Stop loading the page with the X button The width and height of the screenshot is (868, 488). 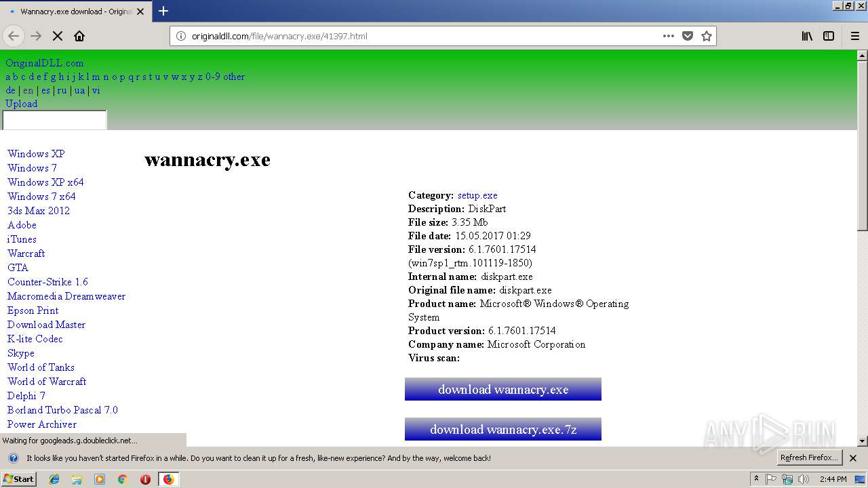click(x=58, y=36)
